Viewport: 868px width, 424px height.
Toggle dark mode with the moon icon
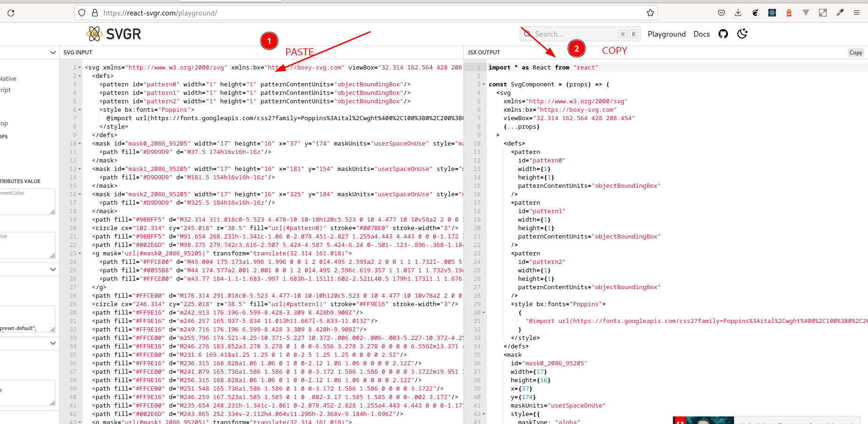742,34
